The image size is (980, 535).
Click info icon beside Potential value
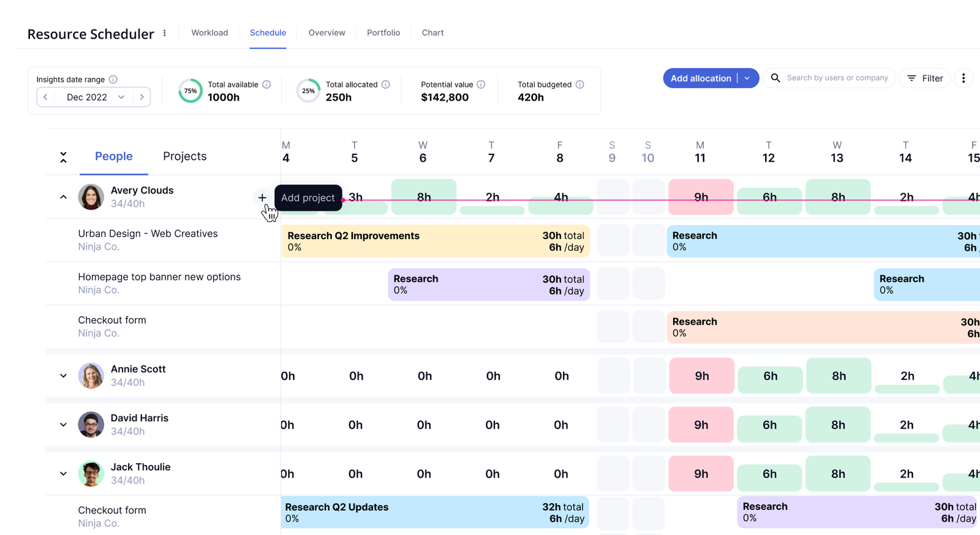[x=481, y=85]
